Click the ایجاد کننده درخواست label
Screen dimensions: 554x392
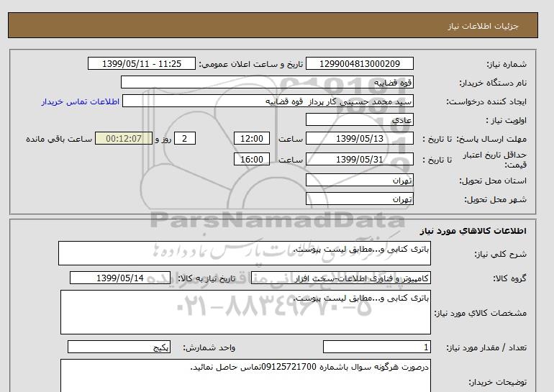coord(486,101)
